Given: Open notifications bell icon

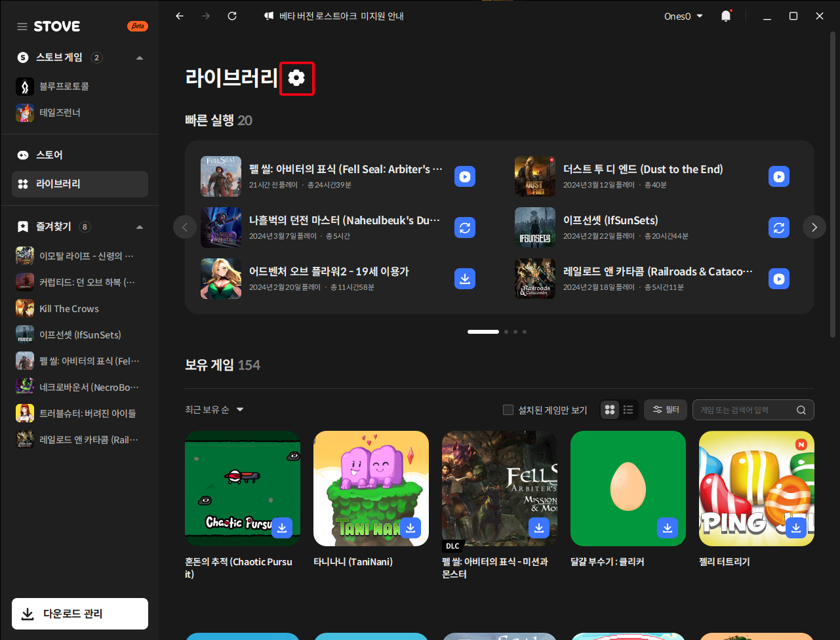Looking at the screenshot, I should click(725, 16).
